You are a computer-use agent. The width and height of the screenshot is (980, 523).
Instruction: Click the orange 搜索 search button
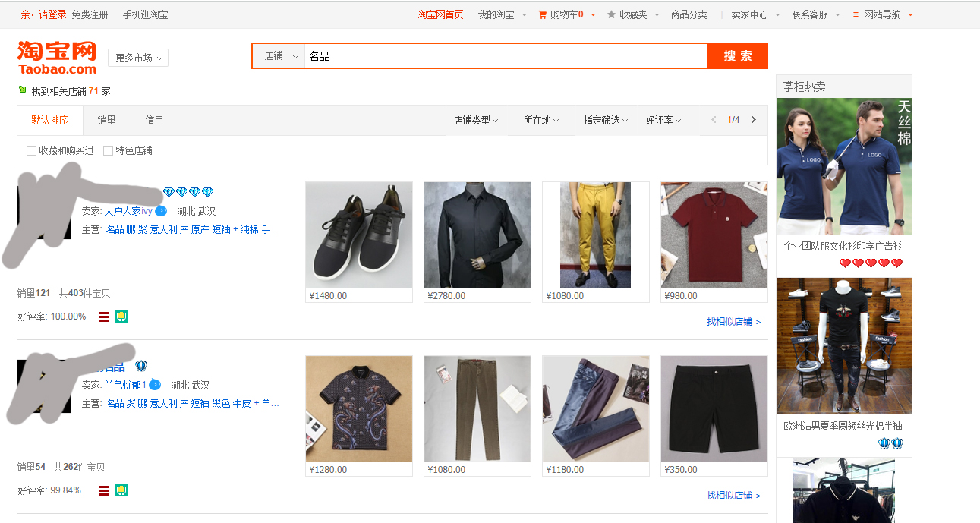coord(737,55)
